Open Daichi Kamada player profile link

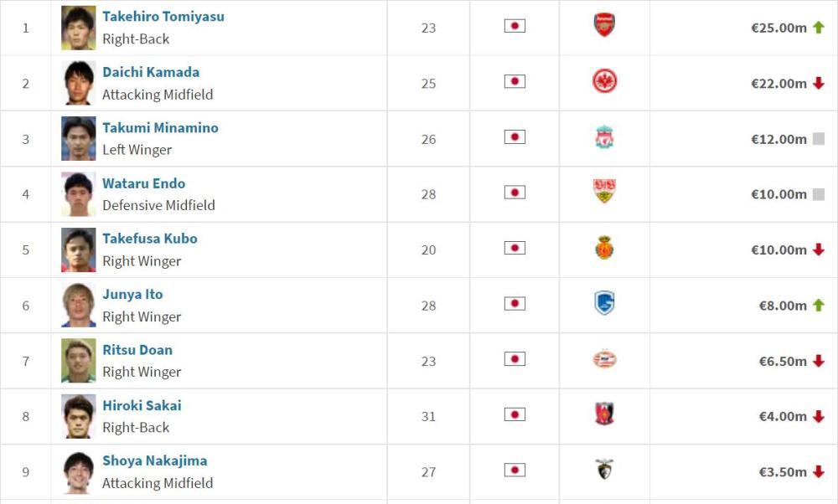coord(151,72)
